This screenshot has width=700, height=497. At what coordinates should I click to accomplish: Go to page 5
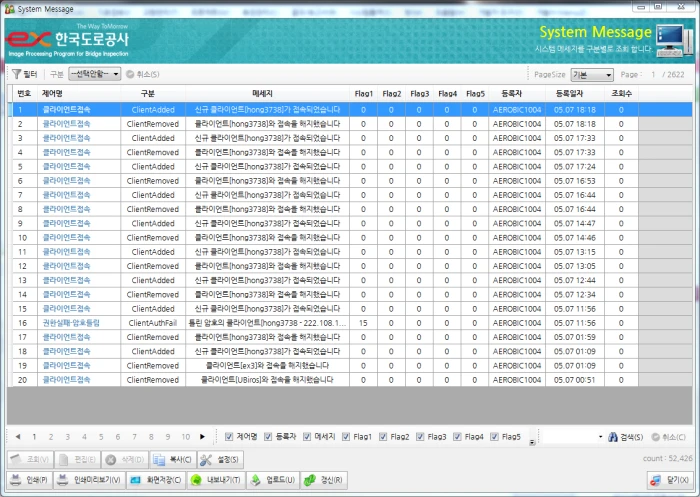coord(101,437)
